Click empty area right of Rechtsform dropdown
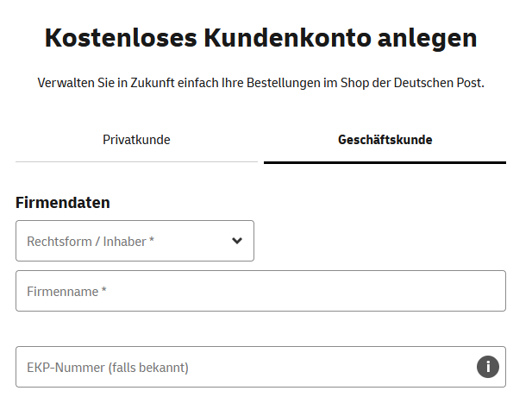This screenshot has height=416, width=532. tap(380, 241)
